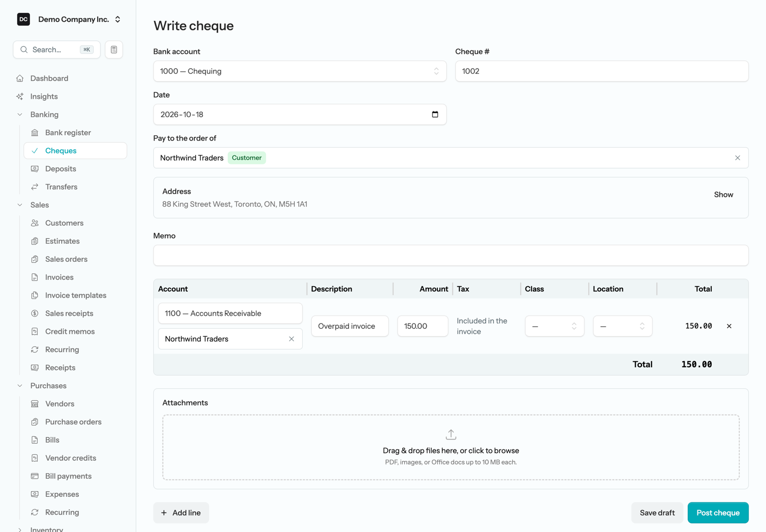Click the Memo input field

pyautogui.click(x=451, y=255)
